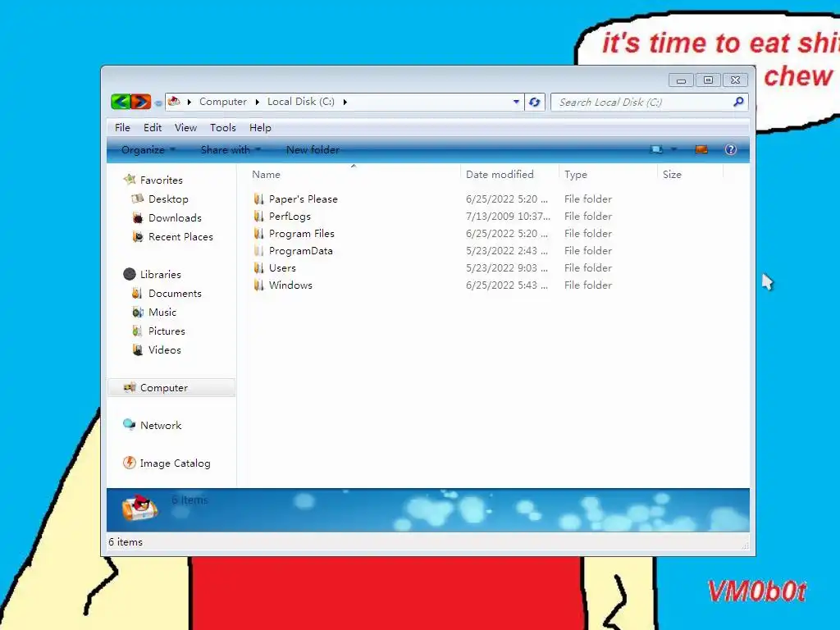The width and height of the screenshot is (840, 630).
Task: Open Downloads in the navigation pane
Action: tap(175, 218)
